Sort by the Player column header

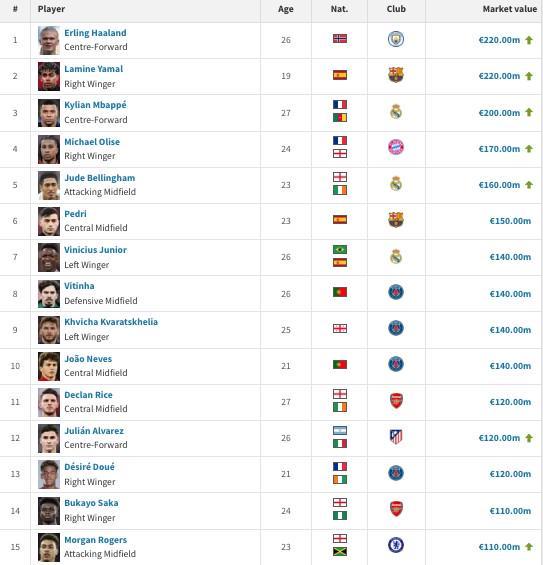pos(52,9)
